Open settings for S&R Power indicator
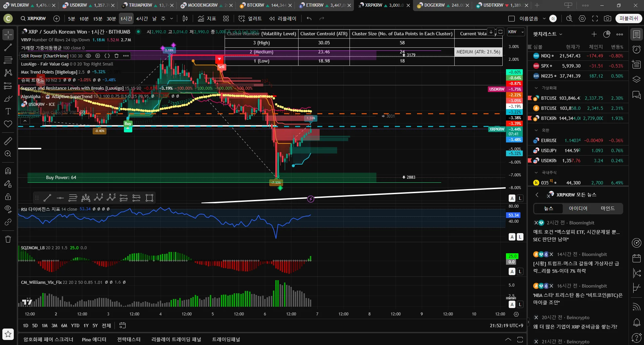 click(x=98, y=56)
